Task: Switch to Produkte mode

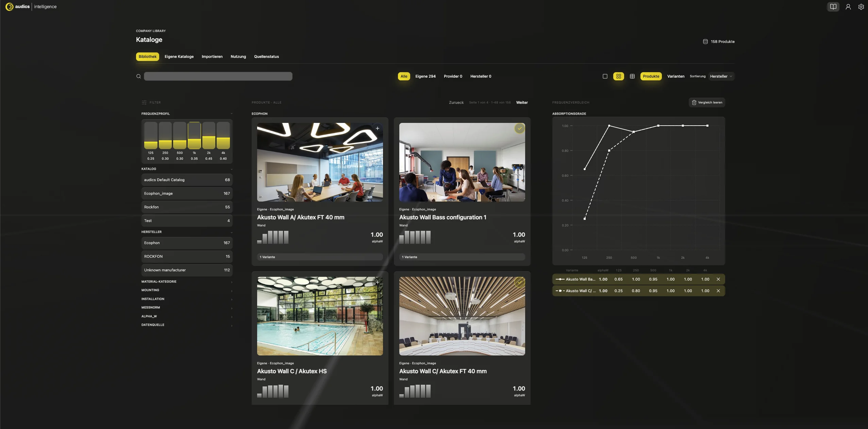Action: pyautogui.click(x=651, y=76)
